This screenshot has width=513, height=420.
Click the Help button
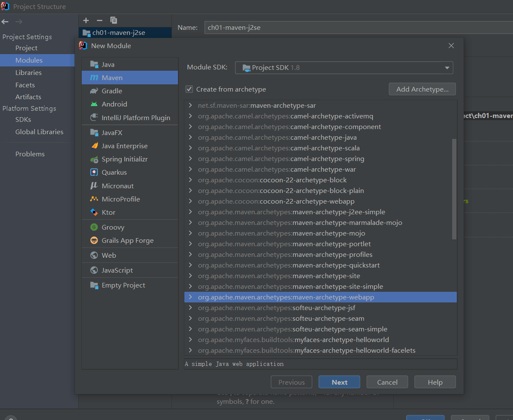click(435, 382)
